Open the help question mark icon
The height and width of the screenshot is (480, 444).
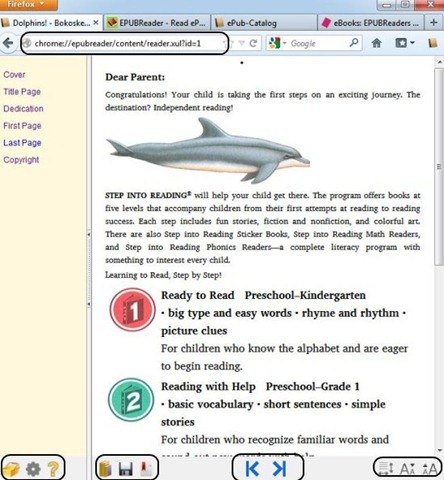pos(53,469)
